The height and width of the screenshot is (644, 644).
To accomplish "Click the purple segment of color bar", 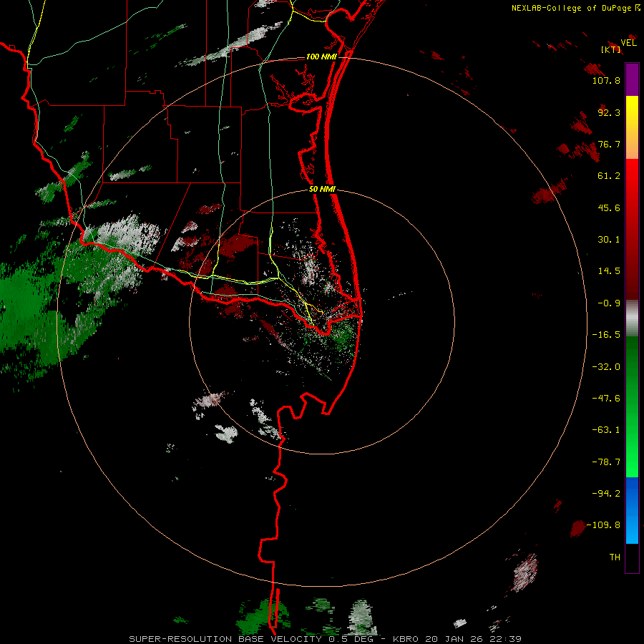I will click(632, 79).
